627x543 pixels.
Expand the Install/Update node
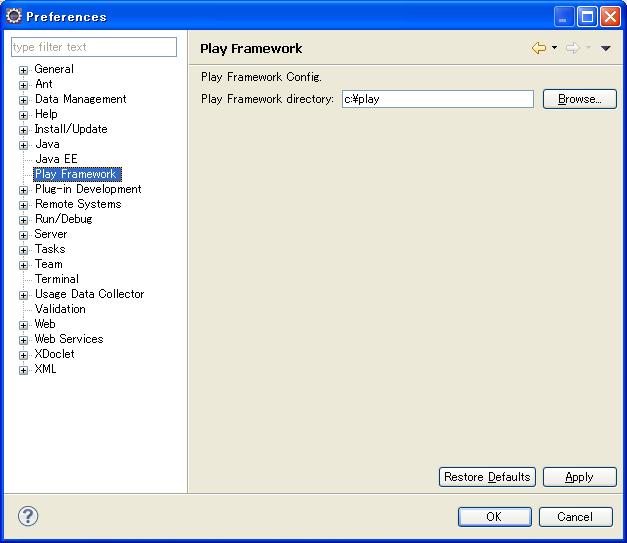pyautogui.click(x=24, y=130)
